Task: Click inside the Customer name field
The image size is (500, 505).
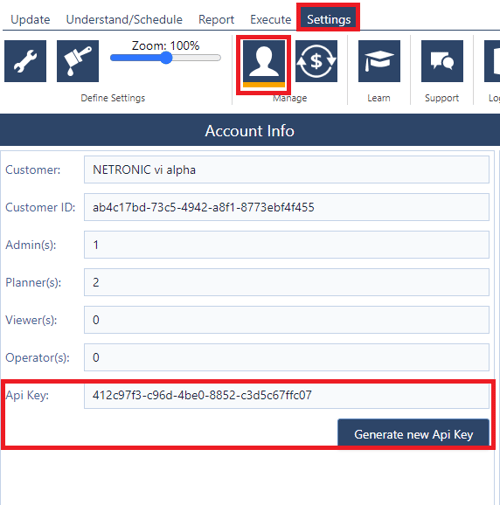Action: click(287, 170)
